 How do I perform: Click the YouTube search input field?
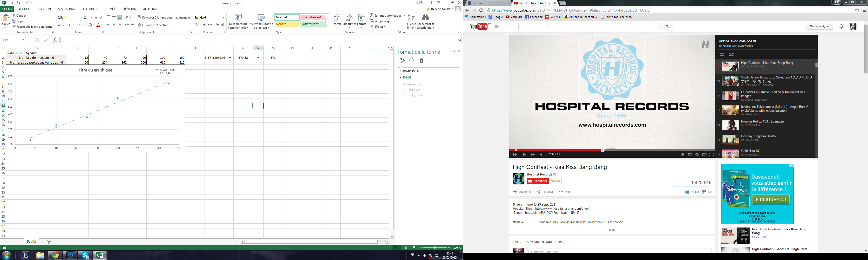pos(589,26)
